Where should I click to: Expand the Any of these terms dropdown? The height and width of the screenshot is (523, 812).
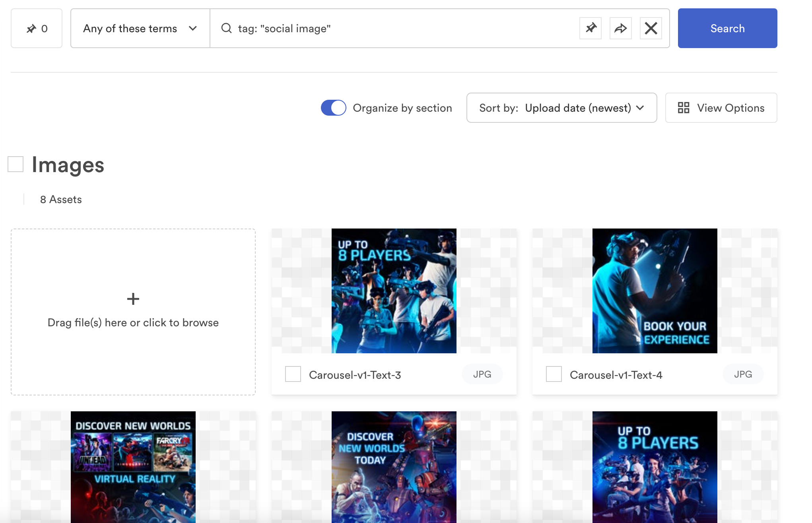140,28
